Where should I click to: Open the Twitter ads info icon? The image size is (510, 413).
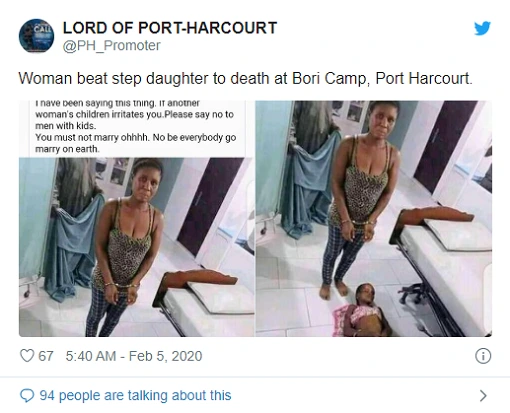pyautogui.click(x=483, y=356)
